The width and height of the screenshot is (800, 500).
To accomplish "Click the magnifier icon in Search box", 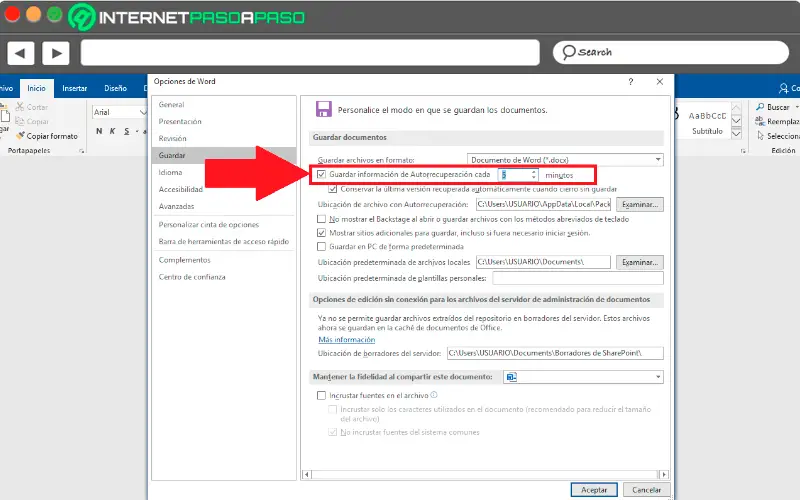I will (x=568, y=52).
